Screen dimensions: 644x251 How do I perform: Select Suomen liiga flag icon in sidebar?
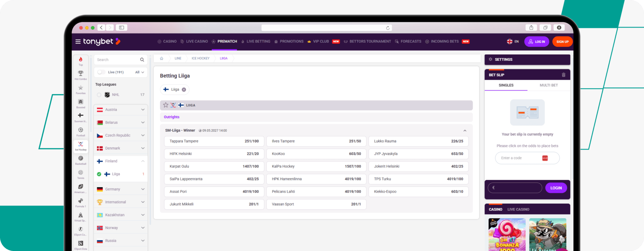point(80,115)
